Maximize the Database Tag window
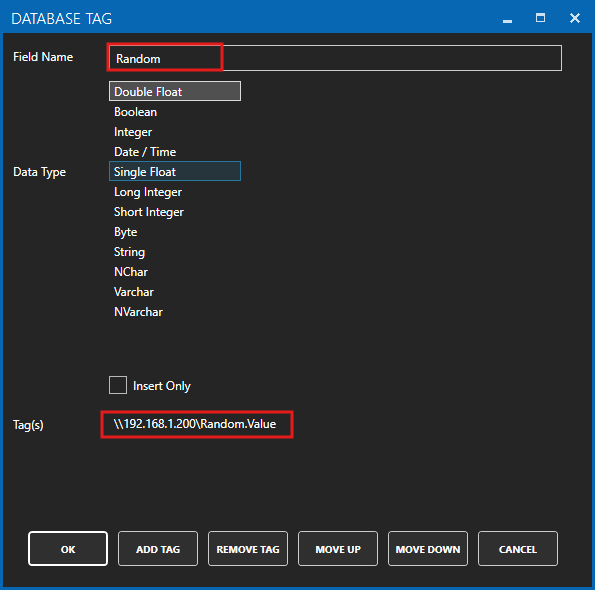 (x=540, y=18)
